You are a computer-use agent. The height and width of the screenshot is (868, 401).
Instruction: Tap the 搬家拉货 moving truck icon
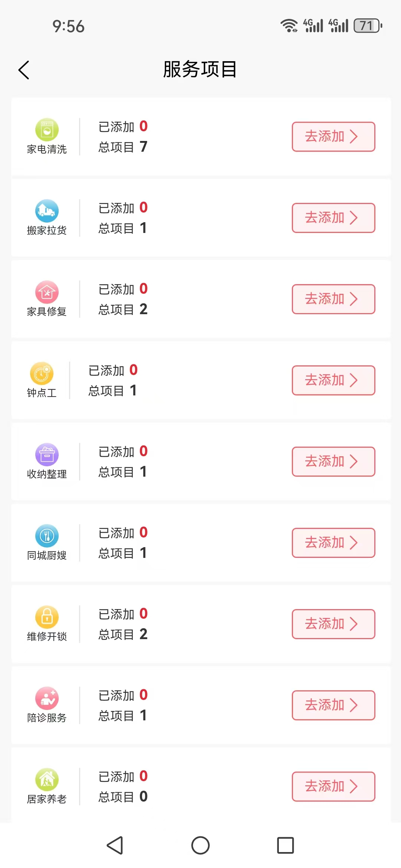tap(47, 211)
